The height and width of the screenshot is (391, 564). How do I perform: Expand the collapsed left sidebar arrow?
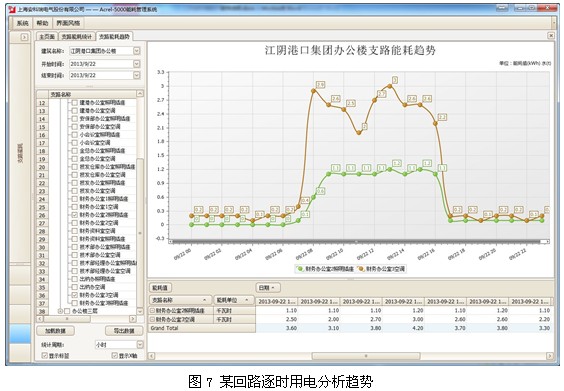(x=24, y=37)
